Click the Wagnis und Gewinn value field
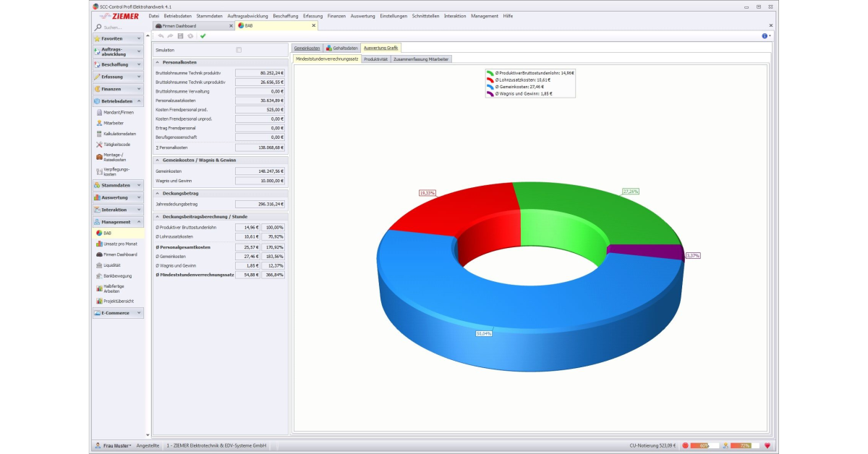This screenshot has width=868, height=454. (260, 181)
